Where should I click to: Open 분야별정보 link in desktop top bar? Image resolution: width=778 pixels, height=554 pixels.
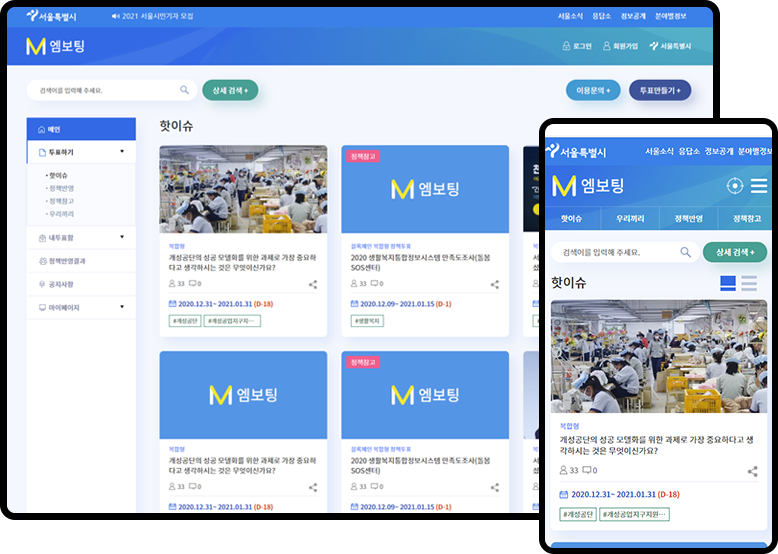pos(670,16)
